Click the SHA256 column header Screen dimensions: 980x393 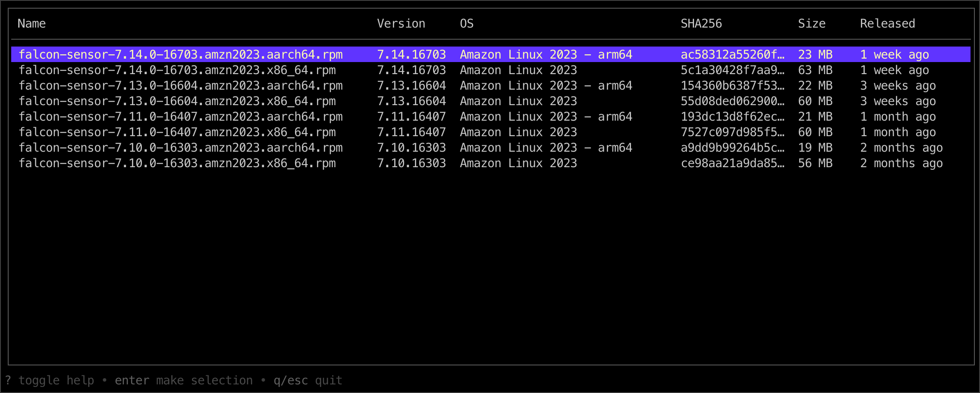pos(701,24)
